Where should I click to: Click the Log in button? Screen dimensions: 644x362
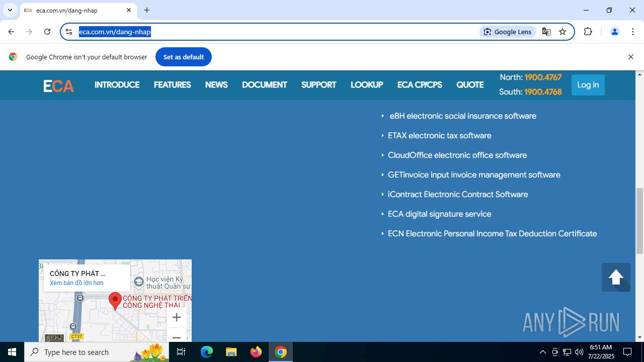(588, 85)
